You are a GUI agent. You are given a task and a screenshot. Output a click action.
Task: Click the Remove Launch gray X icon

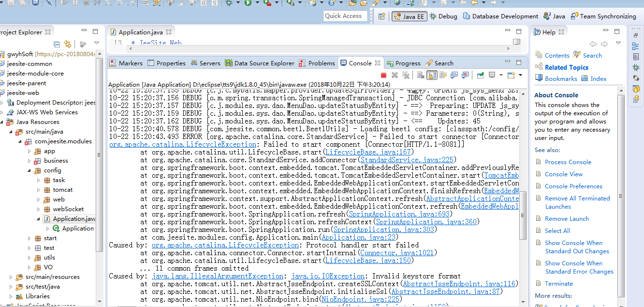coord(395,75)
